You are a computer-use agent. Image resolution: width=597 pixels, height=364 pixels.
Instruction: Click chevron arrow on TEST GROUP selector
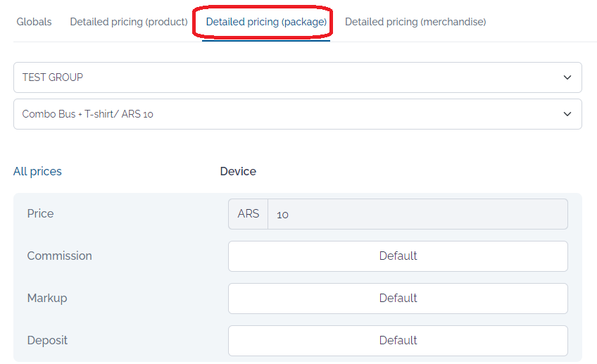coord(567,77)
